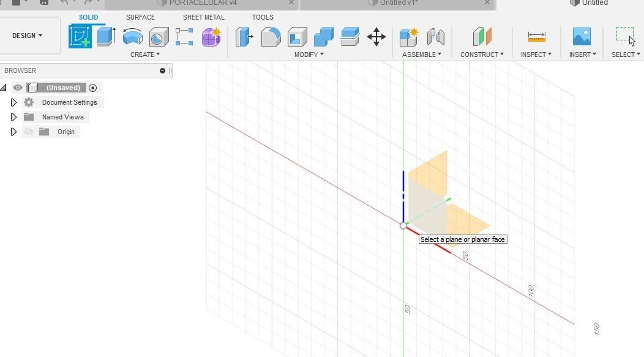Close the Untitled v1 tab
644x357 pixels.
(x=487, y=3)
